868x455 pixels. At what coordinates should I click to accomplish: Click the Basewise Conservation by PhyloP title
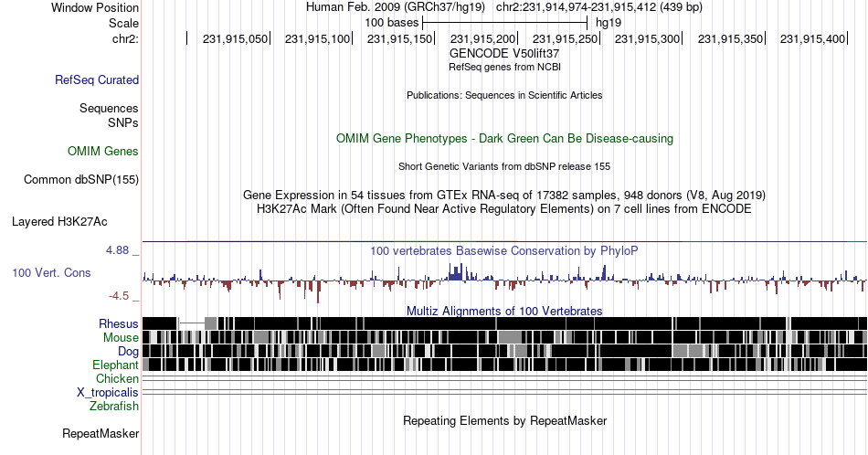click(x=504, y=250)
